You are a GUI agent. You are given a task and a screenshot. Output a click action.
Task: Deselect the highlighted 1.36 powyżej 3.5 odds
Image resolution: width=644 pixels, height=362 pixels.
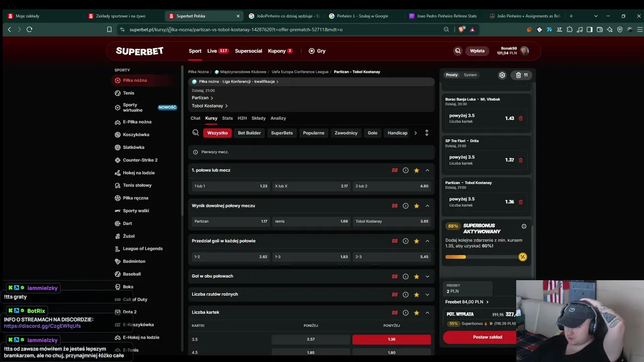click(x=392, y=339)
